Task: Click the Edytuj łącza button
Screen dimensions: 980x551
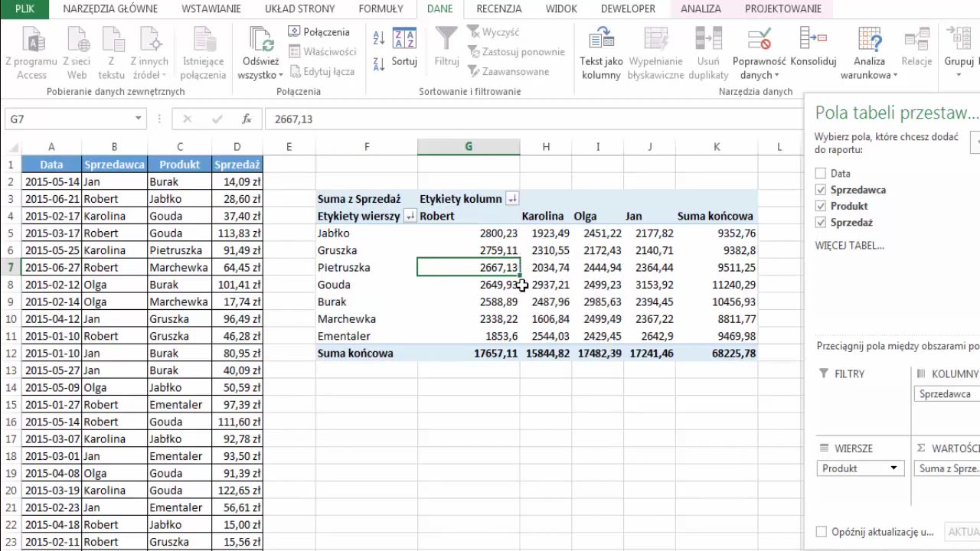Action: (x=322, y=71)
